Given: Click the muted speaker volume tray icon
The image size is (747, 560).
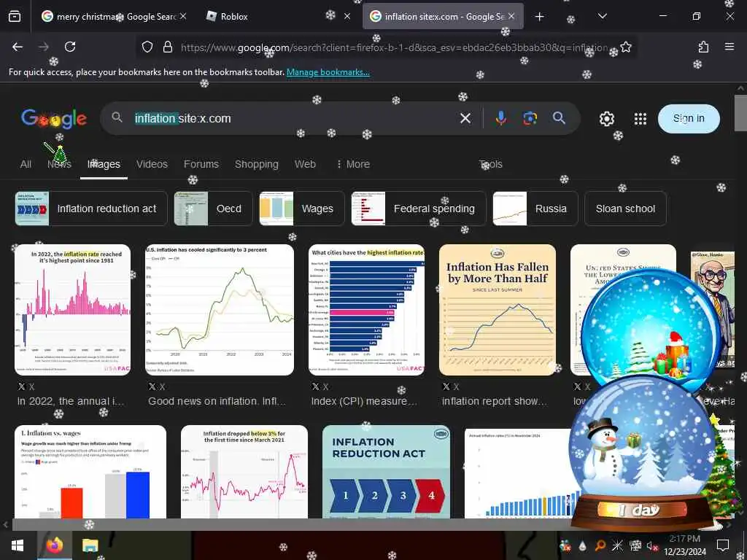Looking at the screenshot, I should click(651, 545).
